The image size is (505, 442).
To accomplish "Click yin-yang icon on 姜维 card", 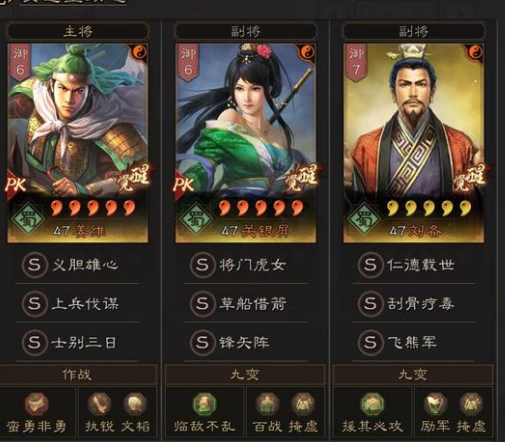I will [x=140, y=52].
